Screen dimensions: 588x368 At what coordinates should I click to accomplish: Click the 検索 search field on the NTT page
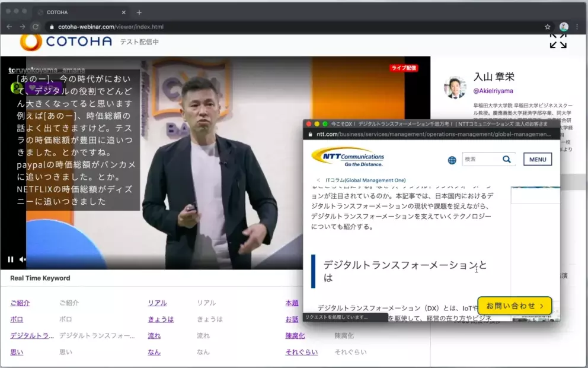pyautogui.click(x=481, y=159)
